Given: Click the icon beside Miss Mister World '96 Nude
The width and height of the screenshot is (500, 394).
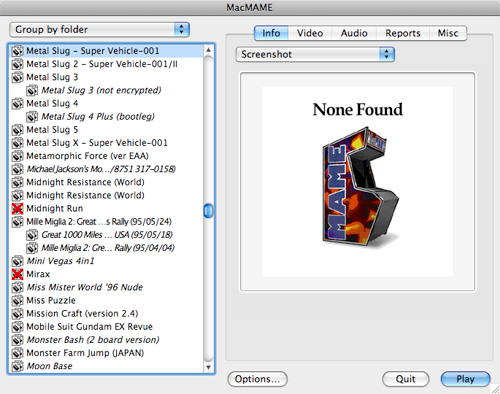Looking at the screenshot, I should pyautogui.click(x=17, y=287).
